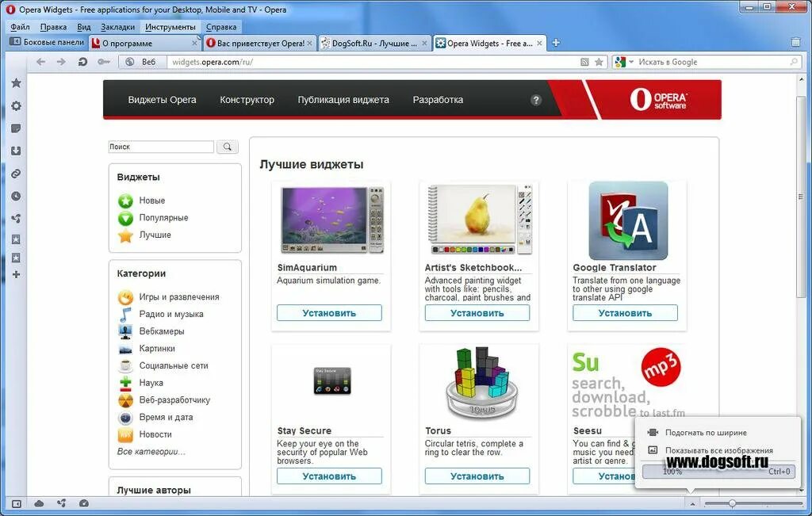Go forward to the next page
The image size is (812, 516).
click(x=61, y=62)
